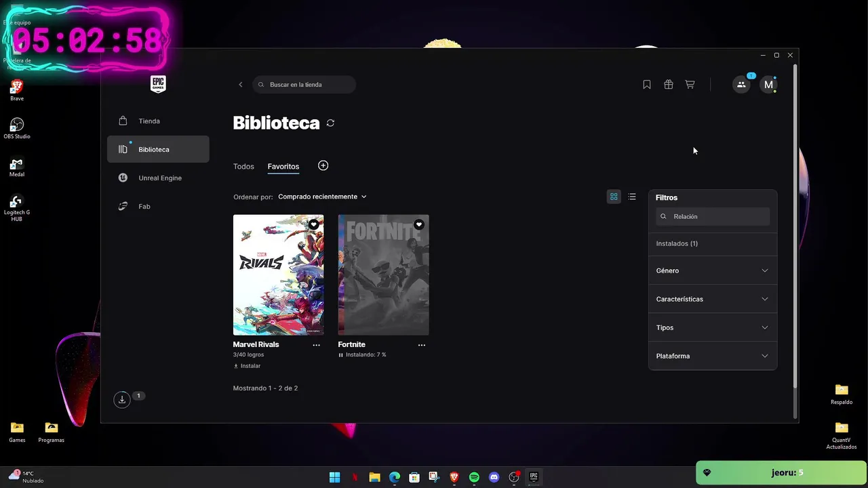Screen dimensions: 868x488
Task: Open OBS Studio desktop shortcut
Action: coord(17,129)
